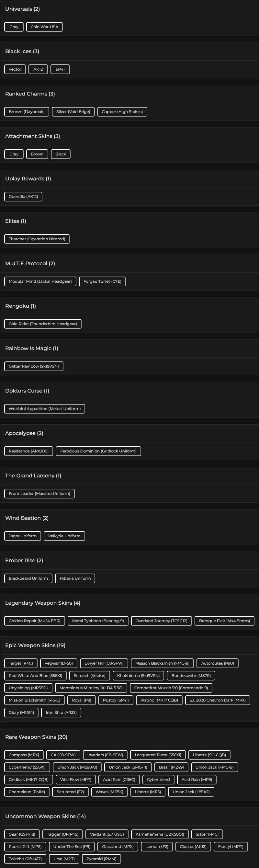Select Kamehameha (UZK50GI) uncommon skin
The image size is (259, 868).
[x=160, y=835]
